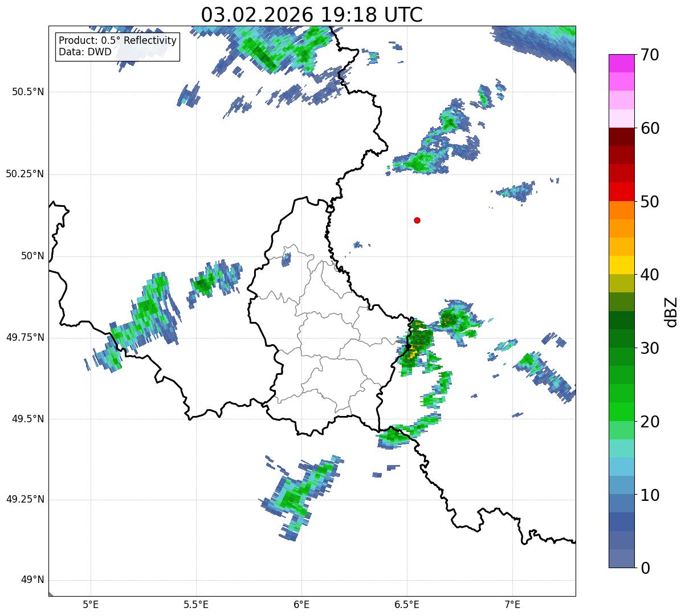Click the orange colorbar segment just below 50

[622, 210]
